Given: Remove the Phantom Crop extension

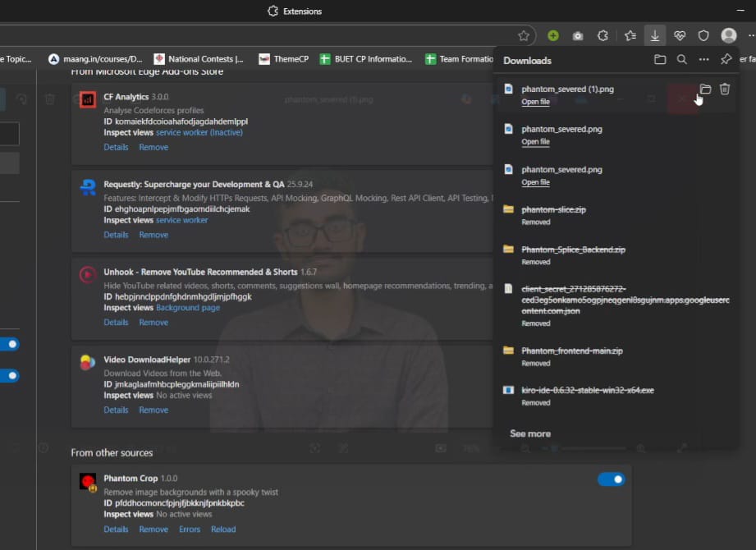Looking at the screenshot, I should pos(153,529).
